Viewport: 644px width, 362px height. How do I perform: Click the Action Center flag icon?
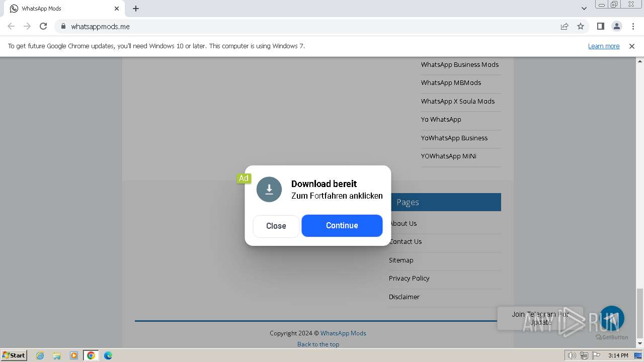click(x=596, y=355)
